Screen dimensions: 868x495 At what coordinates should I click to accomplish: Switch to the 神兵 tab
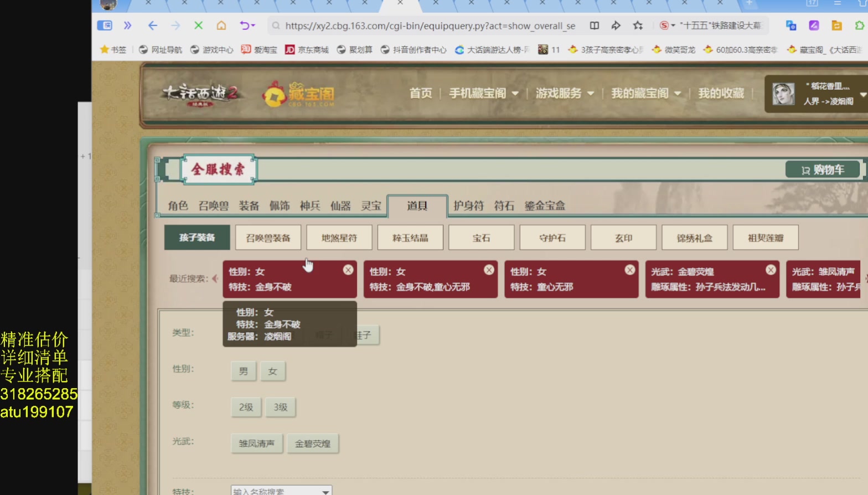[x=310, y=206]
